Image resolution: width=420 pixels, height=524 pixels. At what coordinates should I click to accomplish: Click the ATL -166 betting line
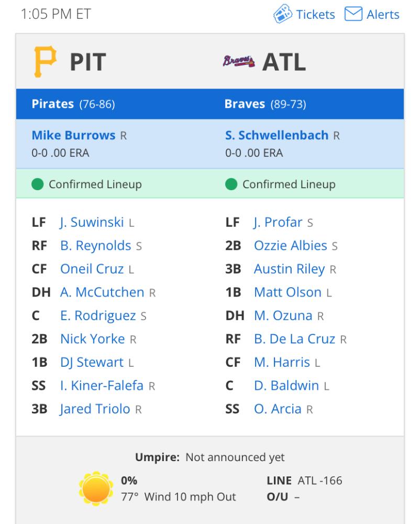320,481
